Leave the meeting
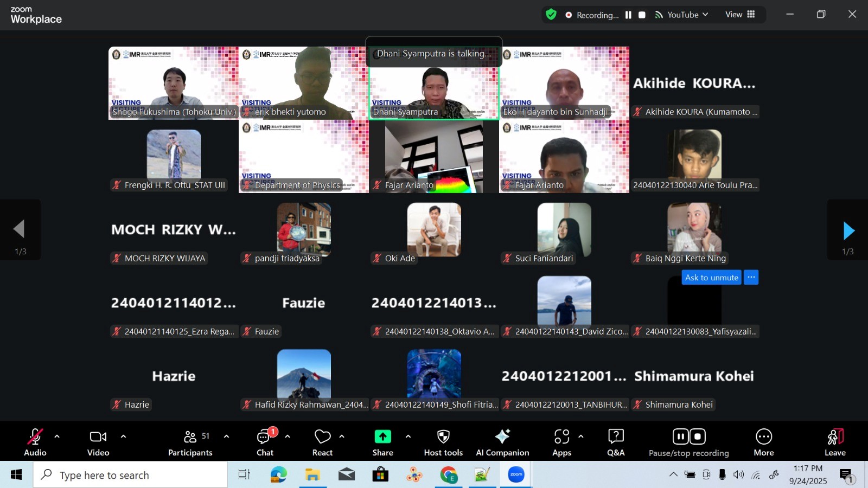 (x=835, y=442)
